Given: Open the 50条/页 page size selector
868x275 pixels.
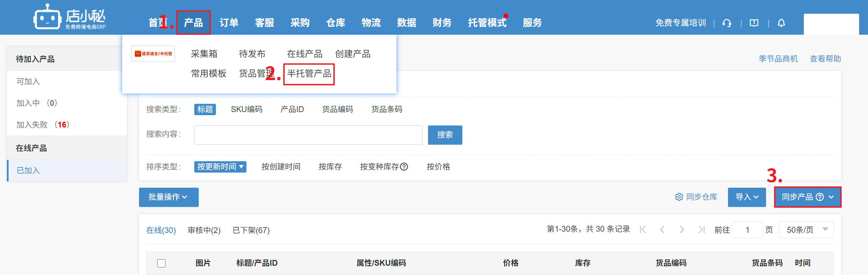Looking at the screenshot, I should [x=806, y=230].
